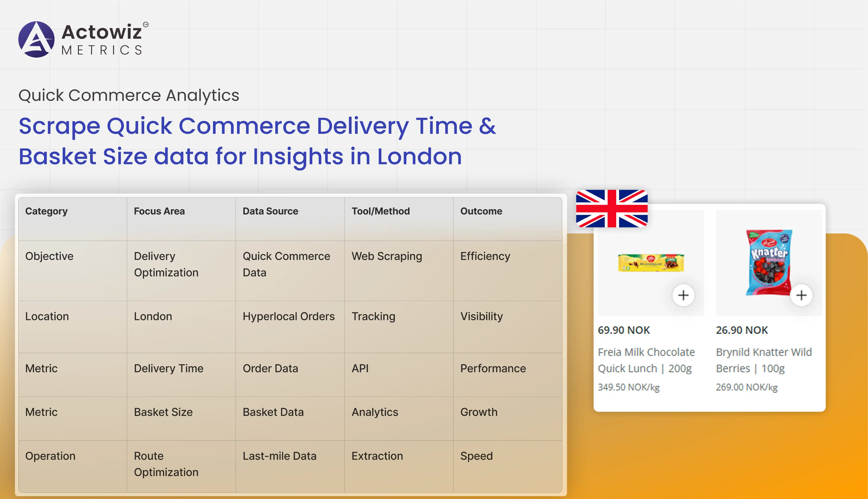The width and height of the screenshot is (868, 499).
Task: Expand the Outcome column header
Action: [481, 211]
